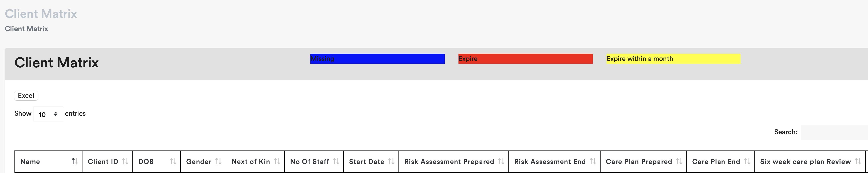Click the Name column sort arrows icon
The width and height of the screenshot is (868, 173).
(x=74, y=162)
